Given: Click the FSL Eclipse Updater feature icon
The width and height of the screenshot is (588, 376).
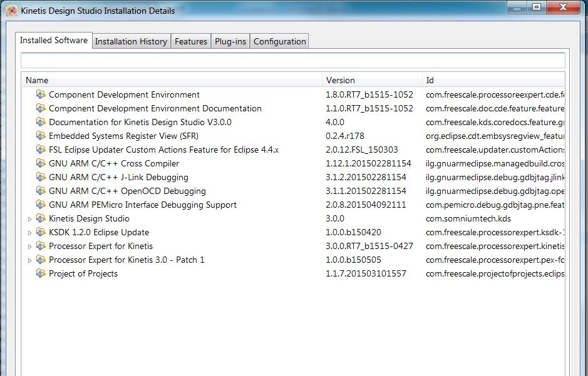Looking at the screenshot, I should coord(41,150).
